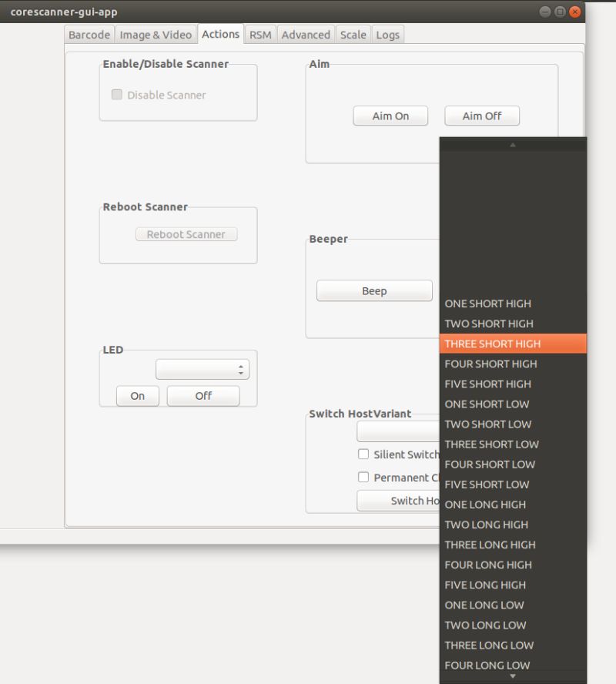Switch to the Barcode tab
This screenshot has height=684, width=616.
pos(89,34)
